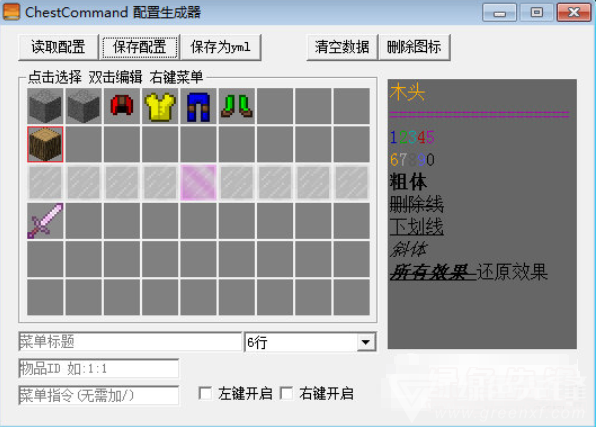Click the ChestCommand app icon in title bar
The height and width of the screenshot is (427, 596).
click(11, 12)
